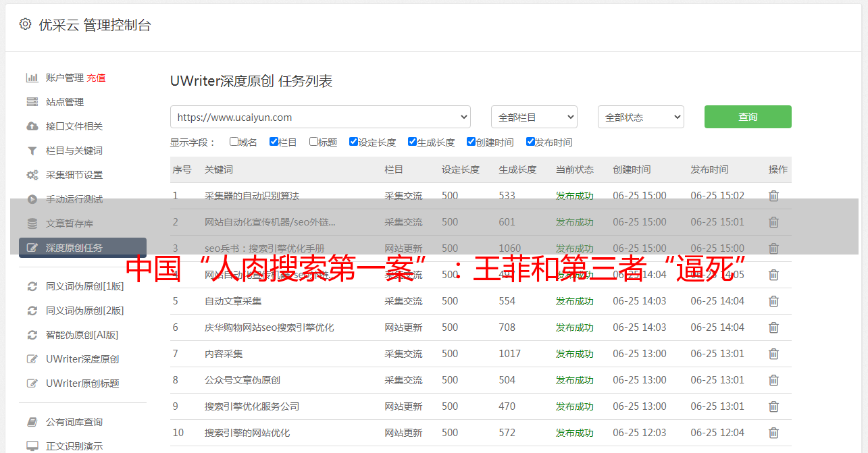The width and height of the screenshot is (868, 453).
Task: Click keyword 公众号文章伪原创
Action: (x=242, y=380)
